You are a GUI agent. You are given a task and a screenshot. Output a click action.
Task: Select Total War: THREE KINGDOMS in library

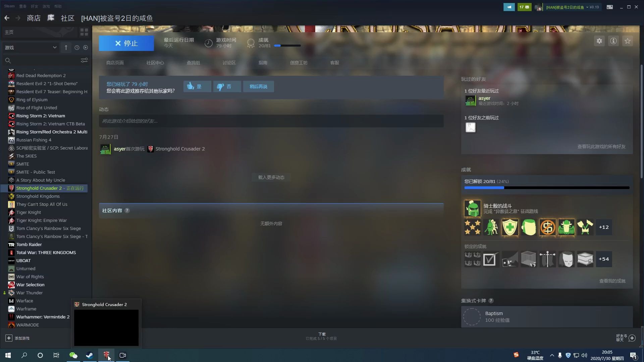click(46, 252)
